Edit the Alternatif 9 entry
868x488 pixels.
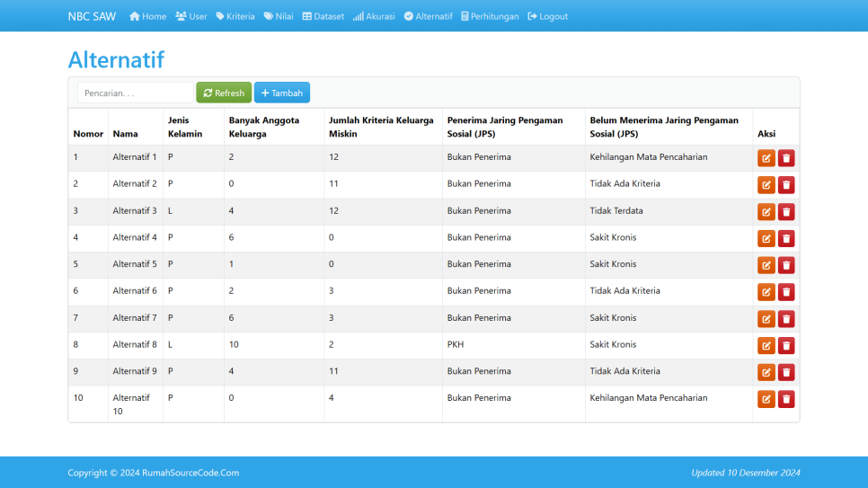766,372
